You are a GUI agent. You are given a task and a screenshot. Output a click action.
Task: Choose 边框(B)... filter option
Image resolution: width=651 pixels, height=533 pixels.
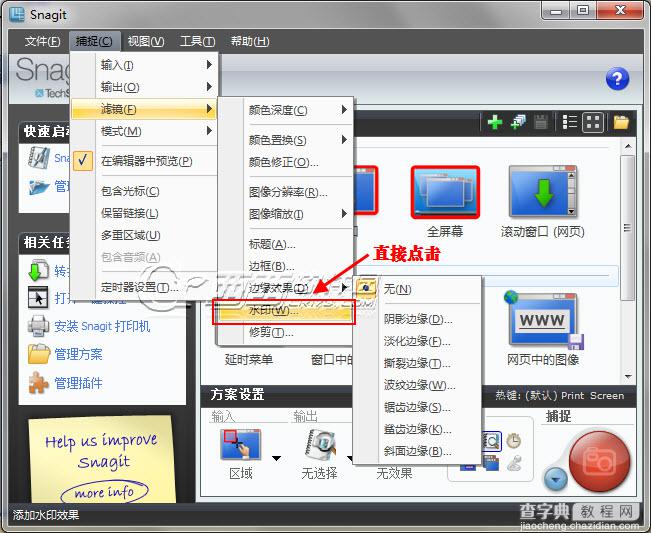pyautogui.click(x=286, y=266)
